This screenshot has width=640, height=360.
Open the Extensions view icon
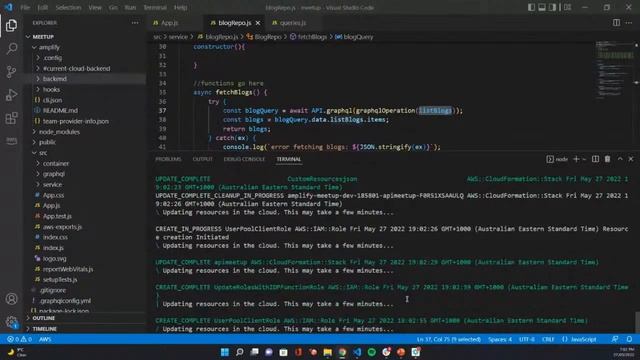11,118
